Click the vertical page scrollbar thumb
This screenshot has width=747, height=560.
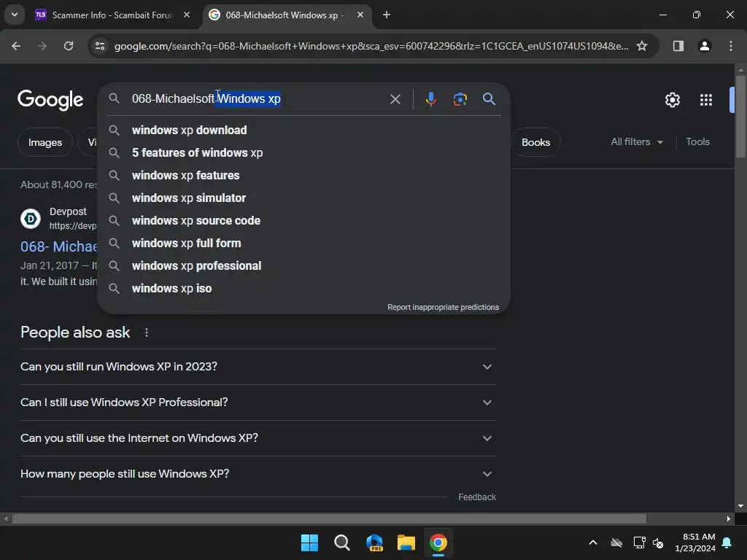740,117
